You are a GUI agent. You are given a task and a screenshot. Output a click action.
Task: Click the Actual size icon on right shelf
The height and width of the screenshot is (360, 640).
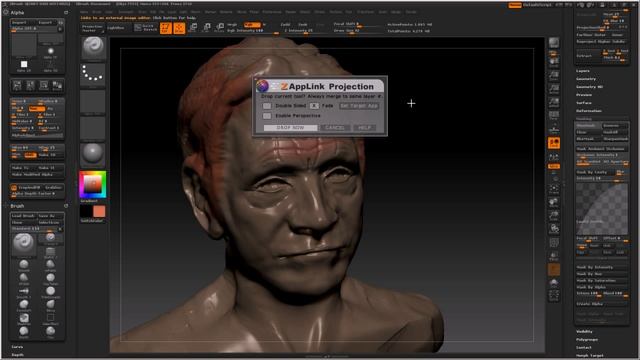554,89
